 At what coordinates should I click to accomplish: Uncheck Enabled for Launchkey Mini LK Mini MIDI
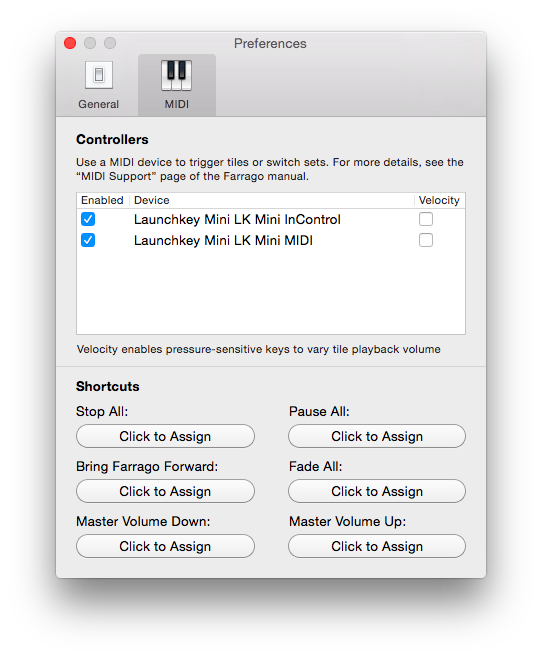point(88,240)
